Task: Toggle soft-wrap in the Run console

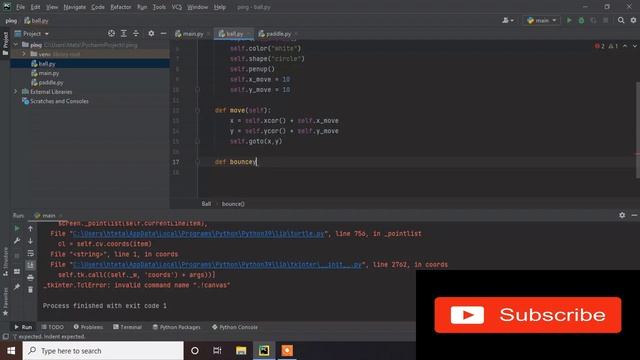Action: point(30,253)
